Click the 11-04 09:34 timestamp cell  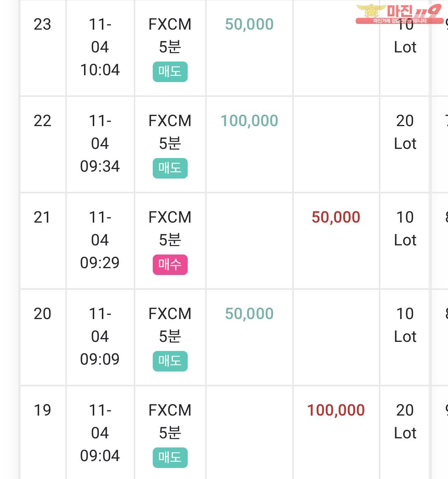(100, 144)
